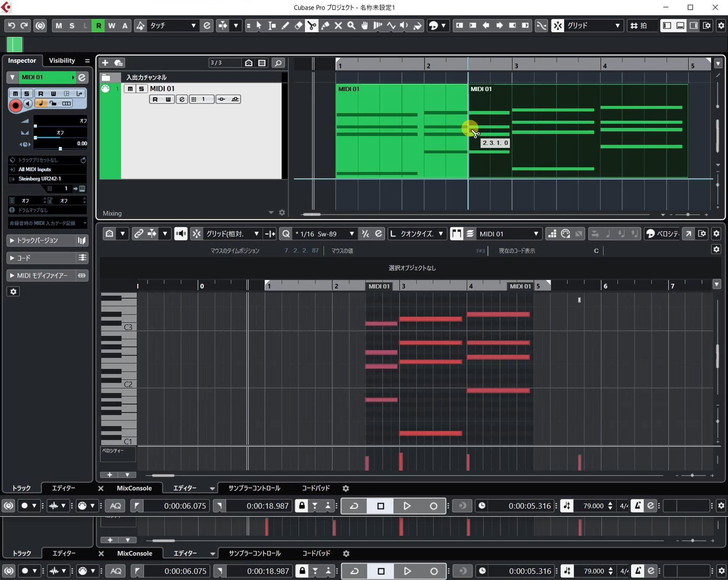Open the 1/16 Sw-89 quantize preset dropdown

(x=324, y=234)
